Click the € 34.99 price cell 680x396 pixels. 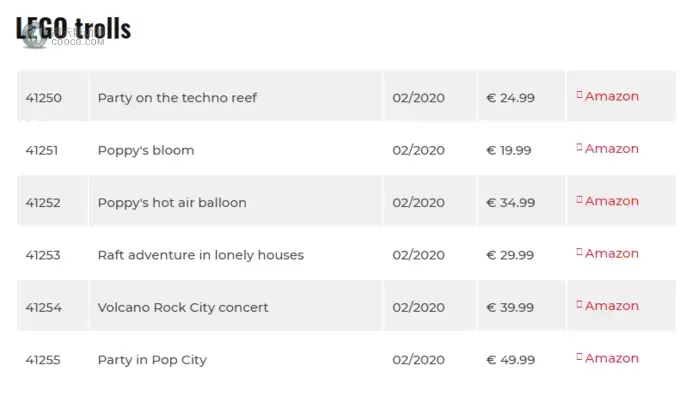(x=521, y=201)
